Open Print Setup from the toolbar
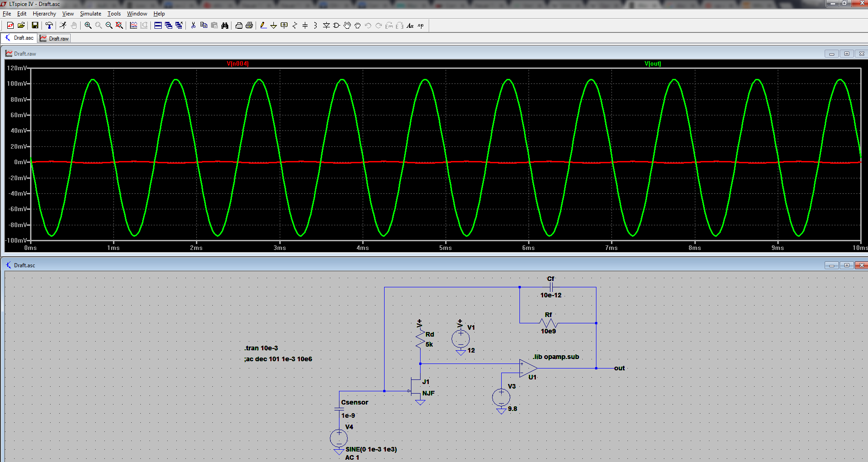The width and height of the screenshot is (868, 462). 249,26
